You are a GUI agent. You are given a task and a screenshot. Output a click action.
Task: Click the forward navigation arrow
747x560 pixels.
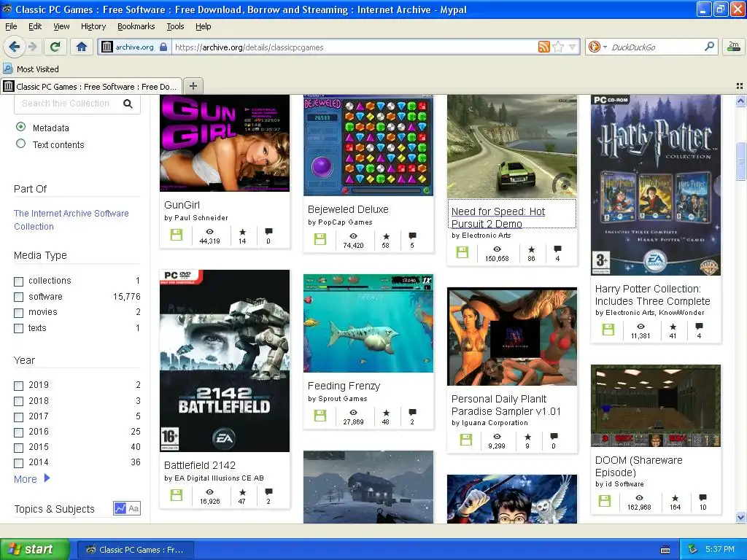32,47
